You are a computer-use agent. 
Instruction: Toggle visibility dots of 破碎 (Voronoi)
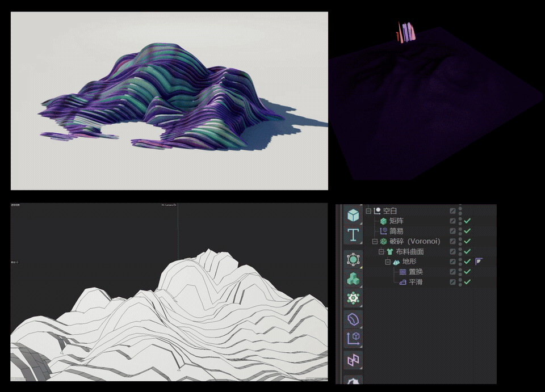tap(460, 241)
